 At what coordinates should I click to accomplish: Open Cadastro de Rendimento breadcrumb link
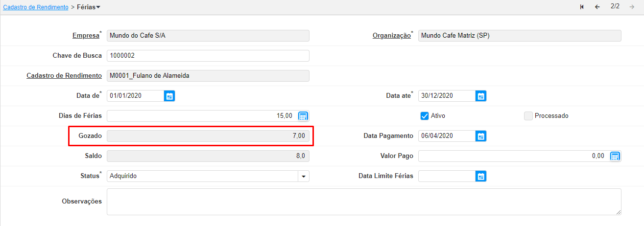35,7
